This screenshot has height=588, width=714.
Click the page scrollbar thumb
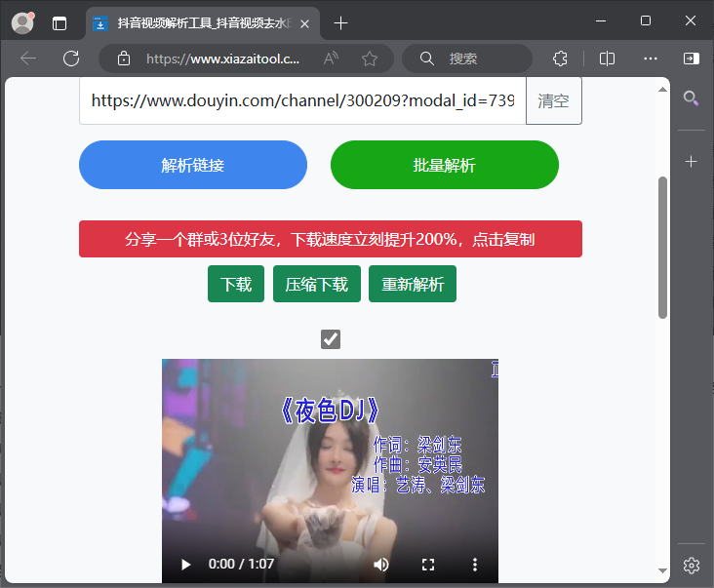coord(662,248)
